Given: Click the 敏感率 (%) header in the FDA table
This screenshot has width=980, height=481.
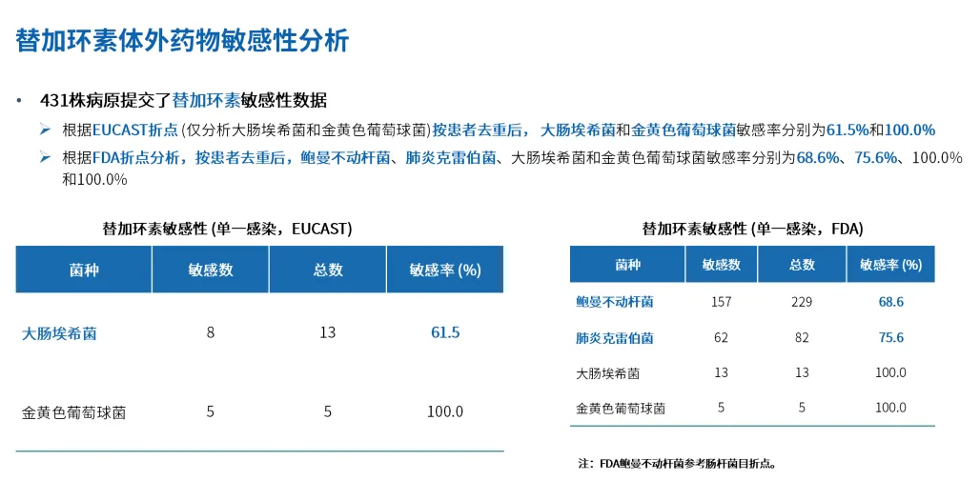Looking at the screenshot, I should [x=890, y=265].
